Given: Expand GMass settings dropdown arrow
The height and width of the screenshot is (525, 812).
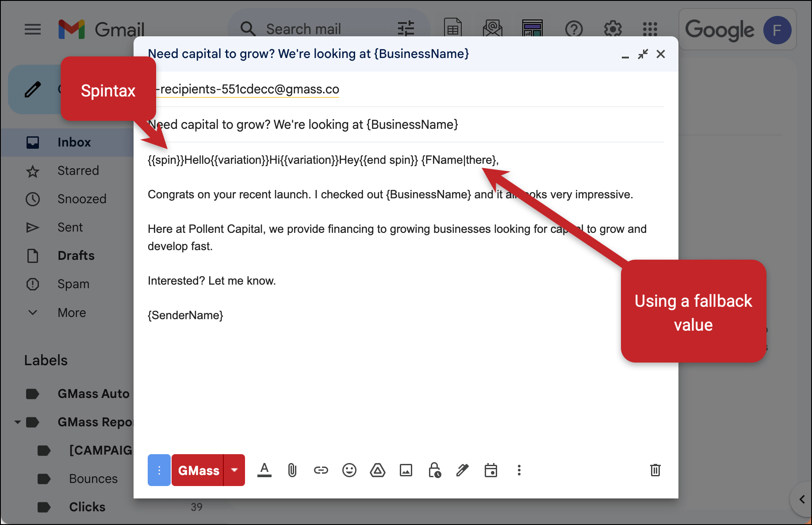Looking at the screenshot, I should click(x=234, y=470).
